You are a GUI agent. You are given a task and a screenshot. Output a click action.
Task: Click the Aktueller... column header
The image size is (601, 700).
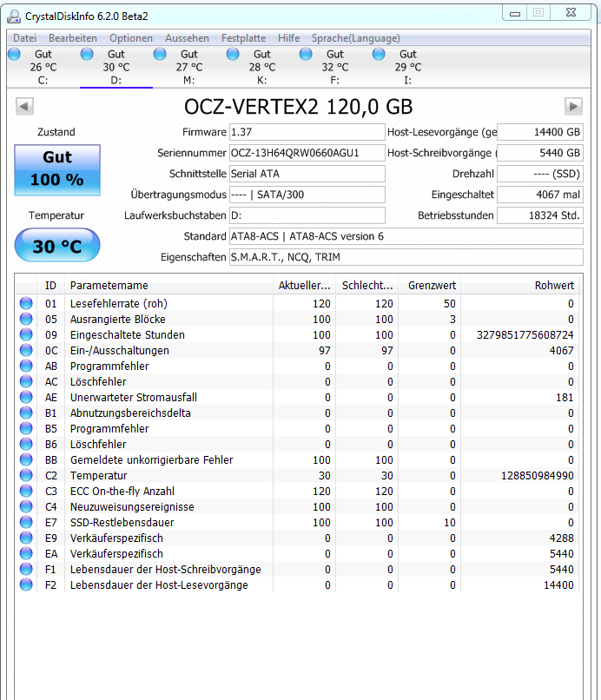tap(304, 285)
